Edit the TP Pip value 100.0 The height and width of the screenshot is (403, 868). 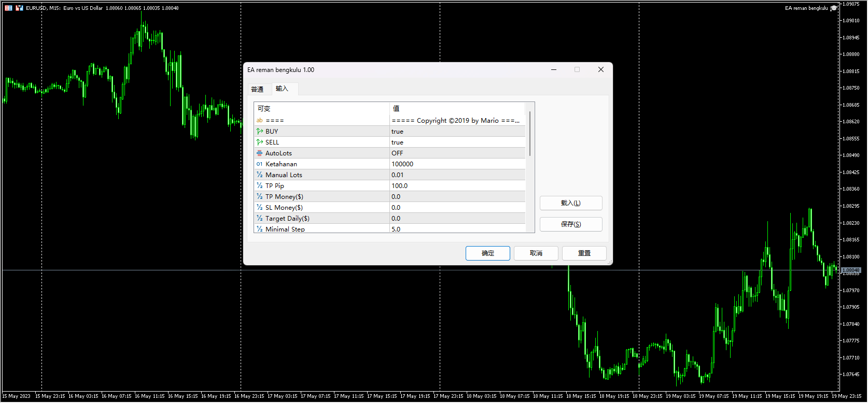click(456, 186)
